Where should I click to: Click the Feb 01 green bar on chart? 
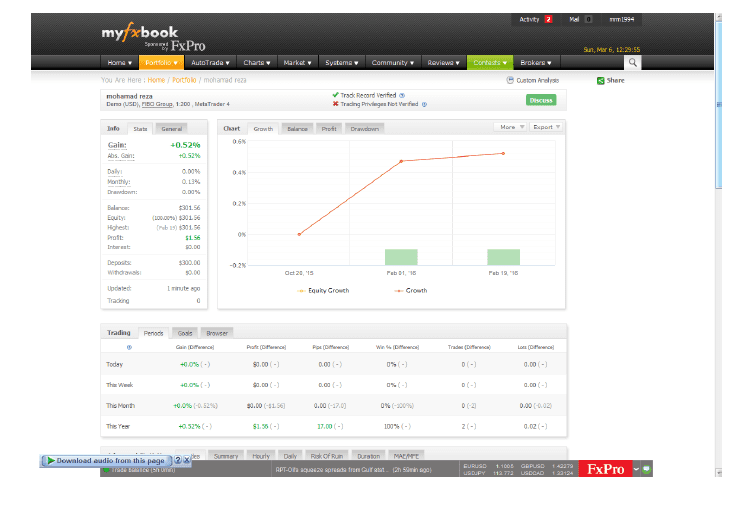point(401,257)
